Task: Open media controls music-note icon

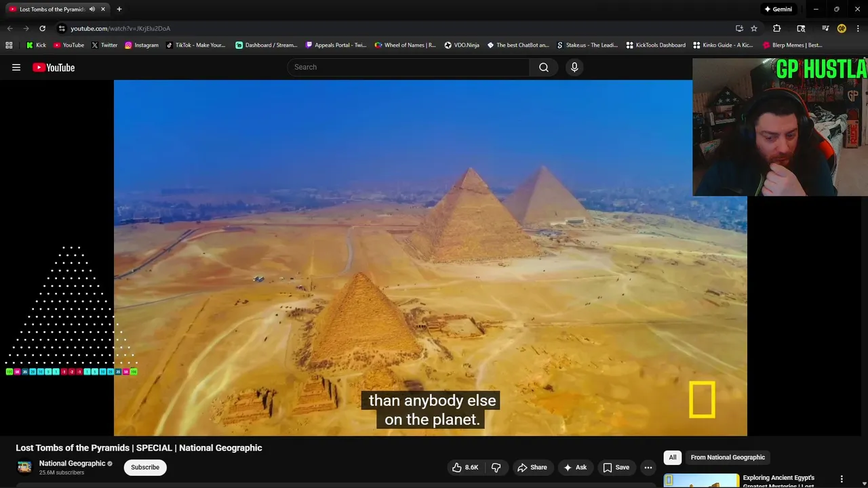Action: click(825, 28)
